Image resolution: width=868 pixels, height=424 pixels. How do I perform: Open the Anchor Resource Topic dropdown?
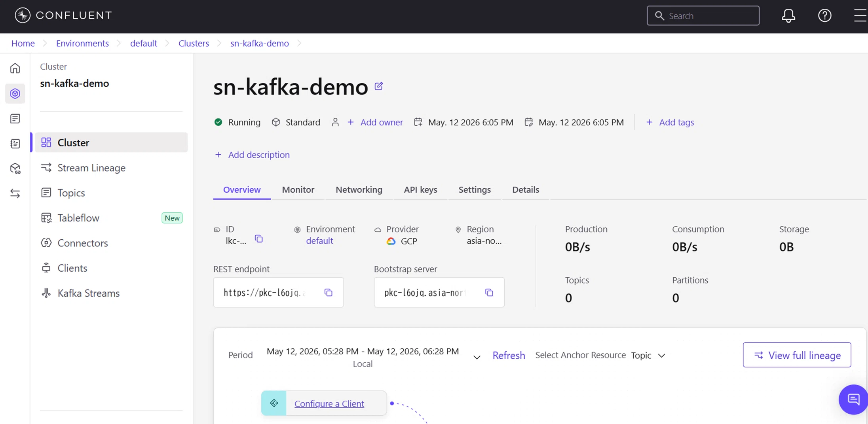pyautogui.click(x=648, y=355)
